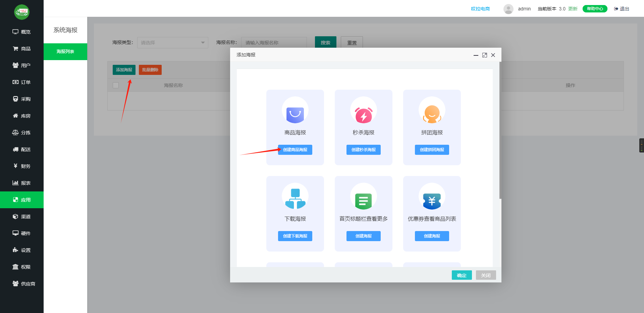
Task: Click the 更新 update link
Action: [573, 9]
